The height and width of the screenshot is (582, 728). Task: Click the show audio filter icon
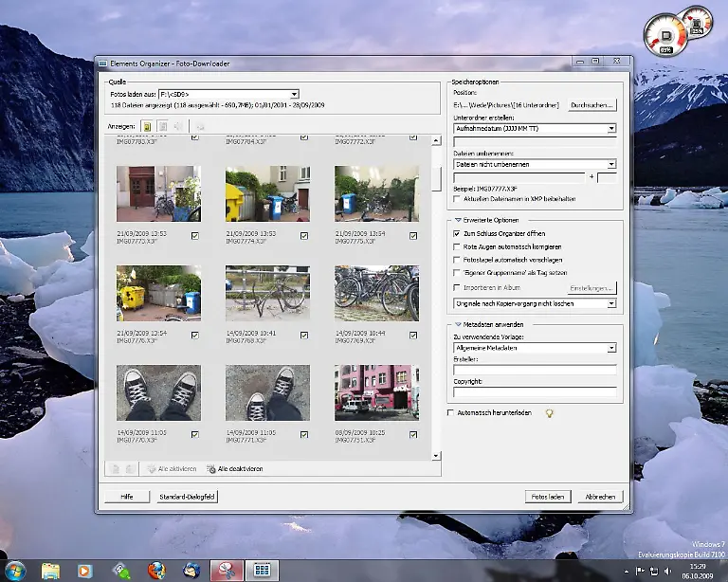pos(177,125)
